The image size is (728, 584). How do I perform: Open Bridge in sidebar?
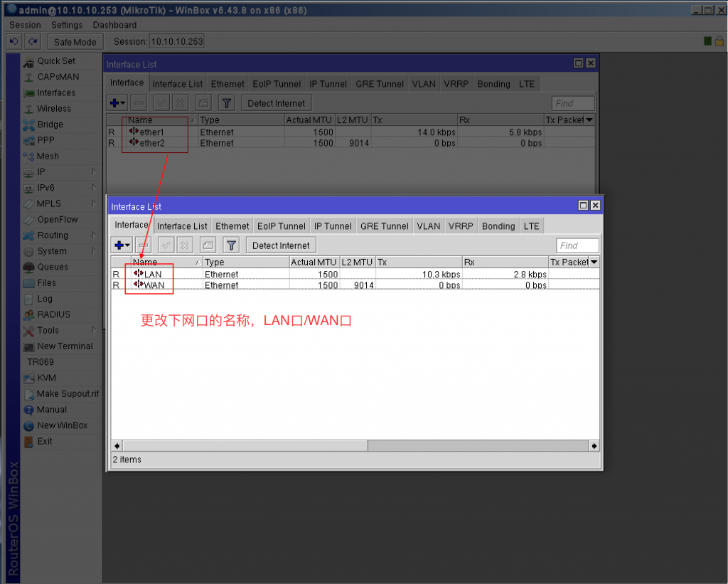pyautogui.click(x=50, y=124)
